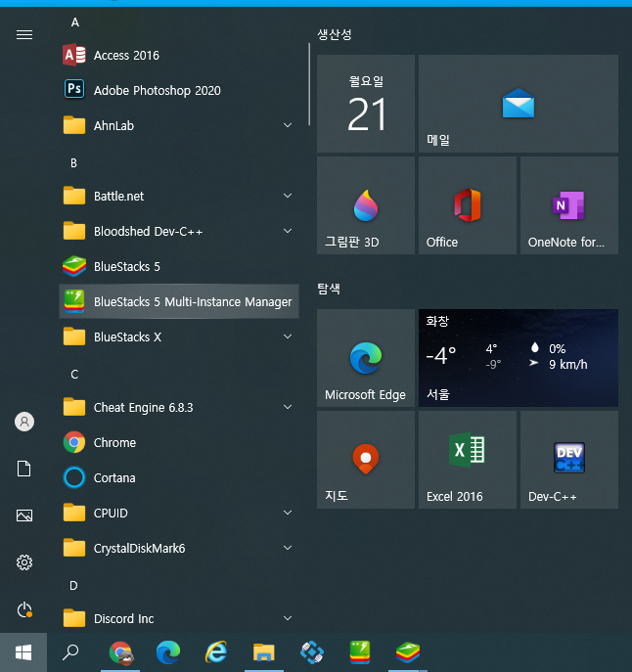The width and height of the screenshot is (632, 672).
Task: Open the 메일 tile
Action: (519, 104)
